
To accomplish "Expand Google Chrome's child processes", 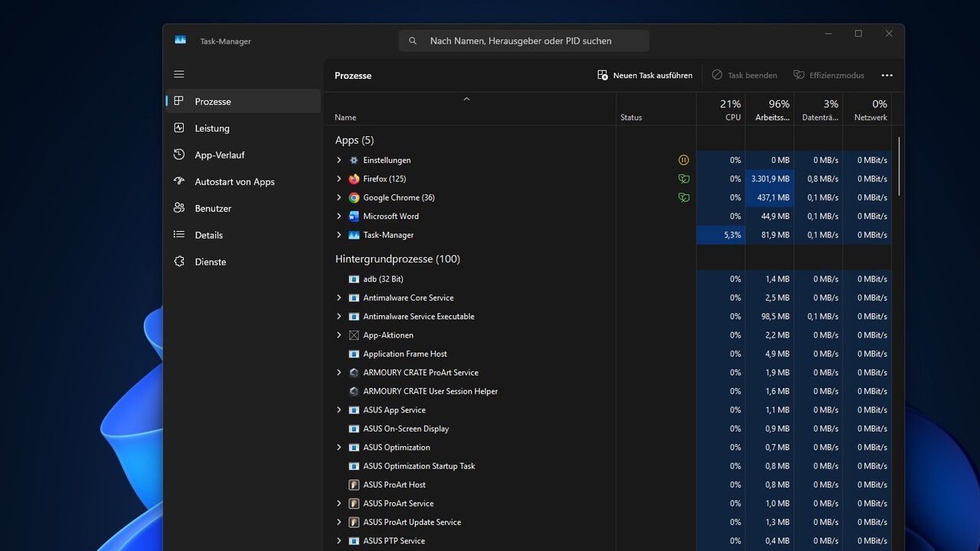I will (339, 197).
